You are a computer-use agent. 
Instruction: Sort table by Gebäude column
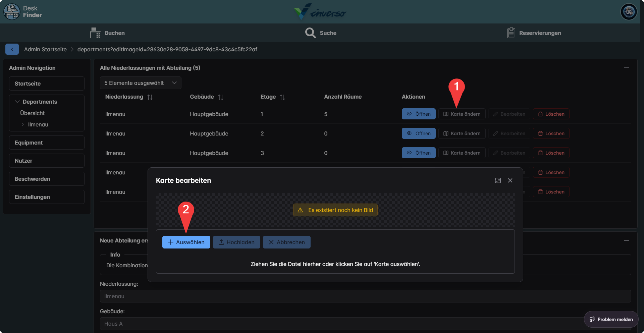coord(221,97)
